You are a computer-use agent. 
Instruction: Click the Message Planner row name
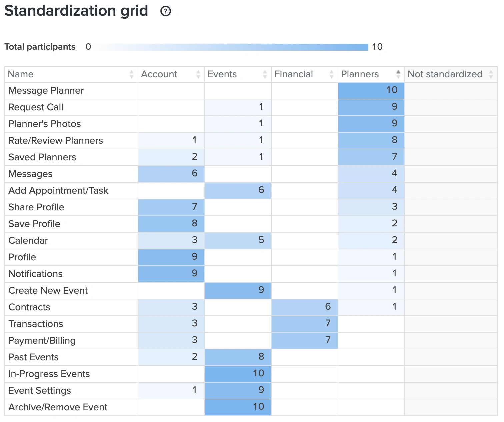point(46,91)
